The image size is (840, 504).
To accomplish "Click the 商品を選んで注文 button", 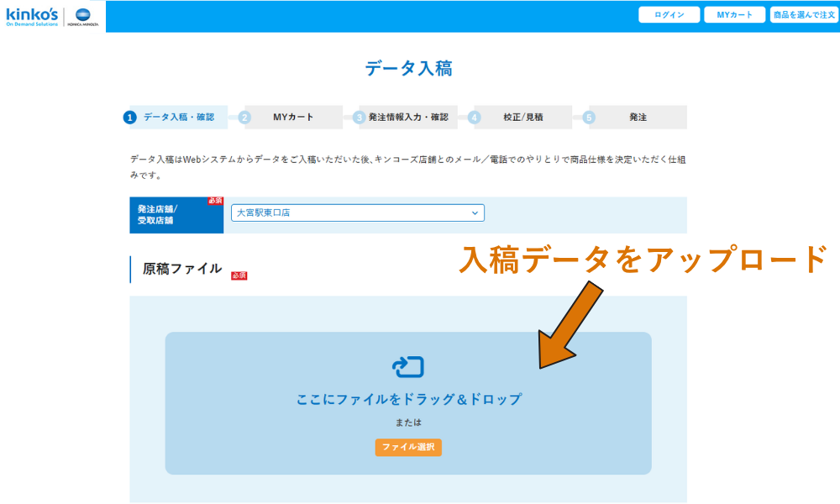I will tap(804, 15).
